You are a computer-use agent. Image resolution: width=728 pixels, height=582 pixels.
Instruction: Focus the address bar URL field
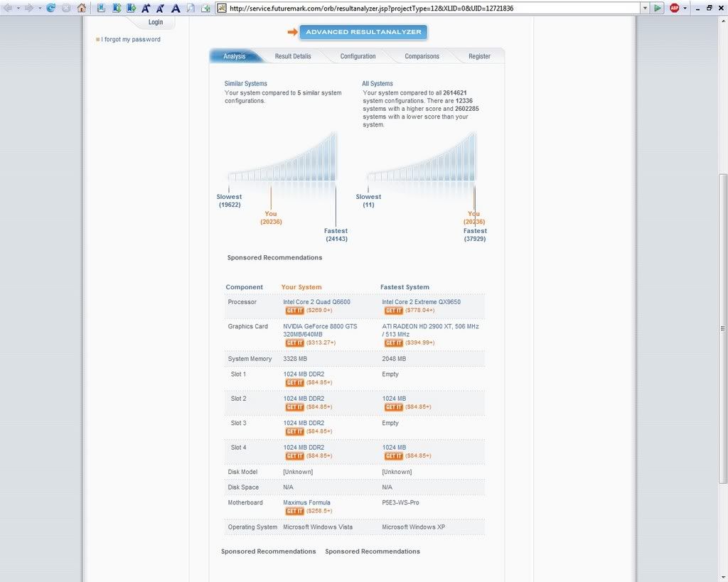[x=434, y=8]
